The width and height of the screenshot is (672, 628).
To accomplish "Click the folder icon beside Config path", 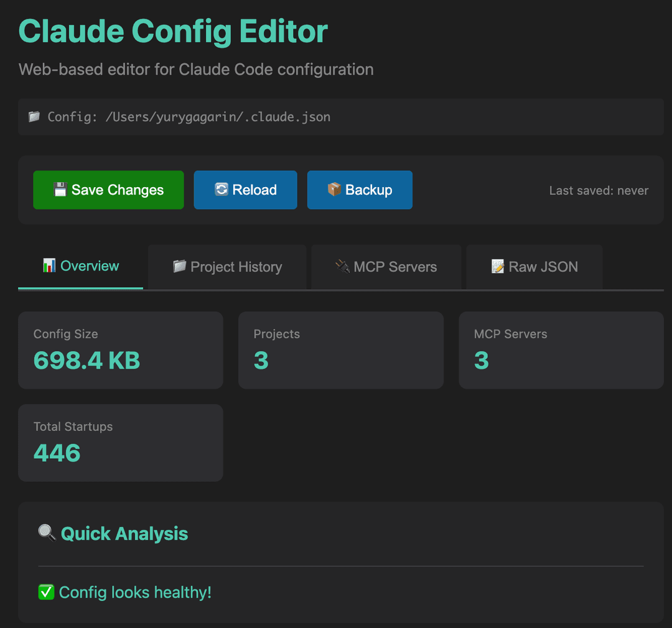I will click(34, 116).
